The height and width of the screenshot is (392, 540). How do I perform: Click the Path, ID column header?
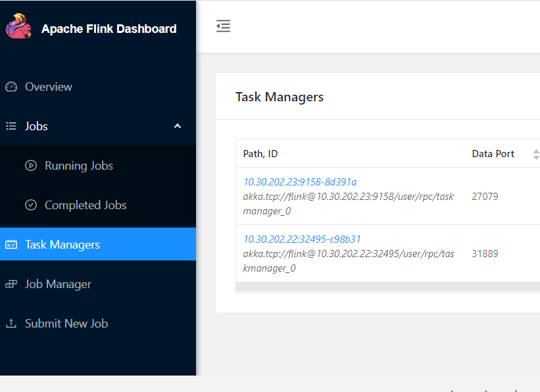(260, 154)
